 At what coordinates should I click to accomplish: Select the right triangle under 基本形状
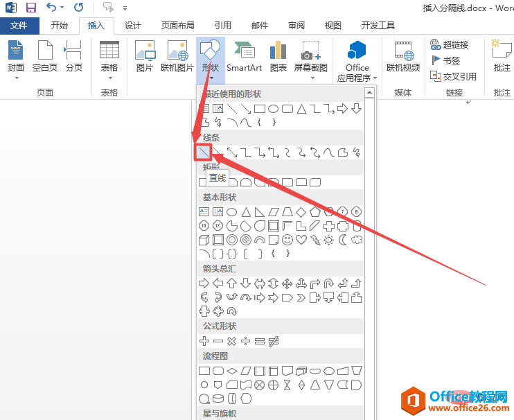pos(260,212)
